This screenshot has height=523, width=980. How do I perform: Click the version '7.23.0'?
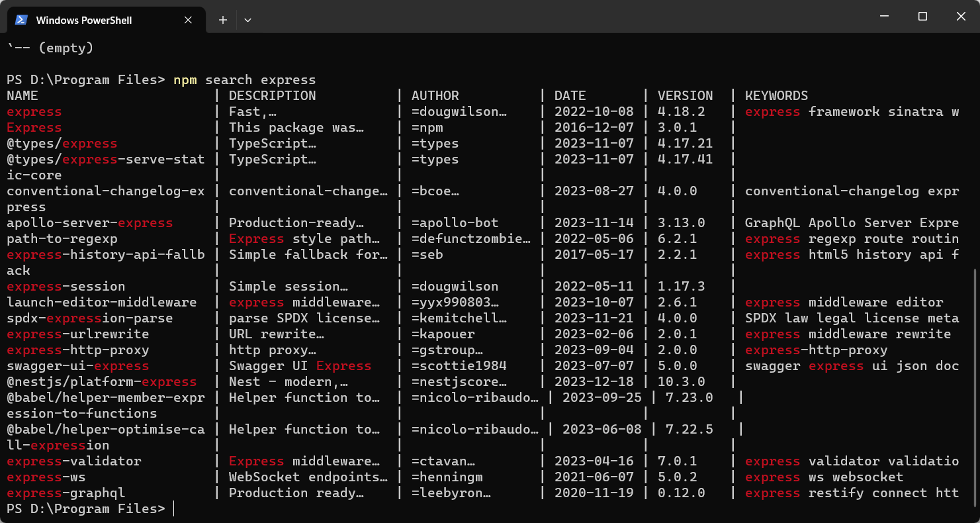690,398
